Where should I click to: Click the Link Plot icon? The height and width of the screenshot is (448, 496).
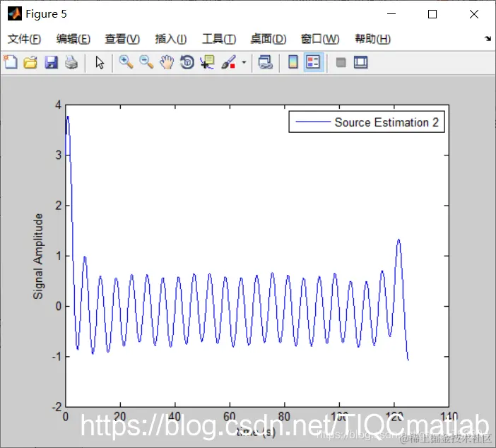pos(266,62)
